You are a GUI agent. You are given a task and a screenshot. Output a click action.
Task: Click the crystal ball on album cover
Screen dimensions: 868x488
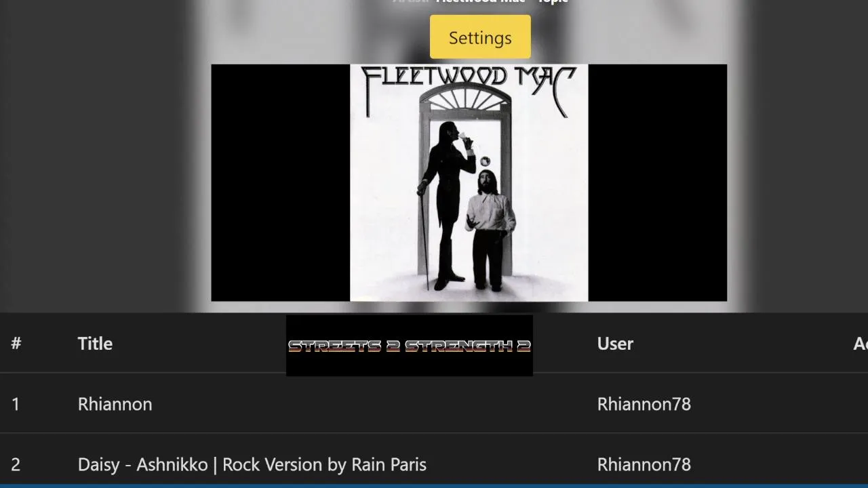pos(486,161)
